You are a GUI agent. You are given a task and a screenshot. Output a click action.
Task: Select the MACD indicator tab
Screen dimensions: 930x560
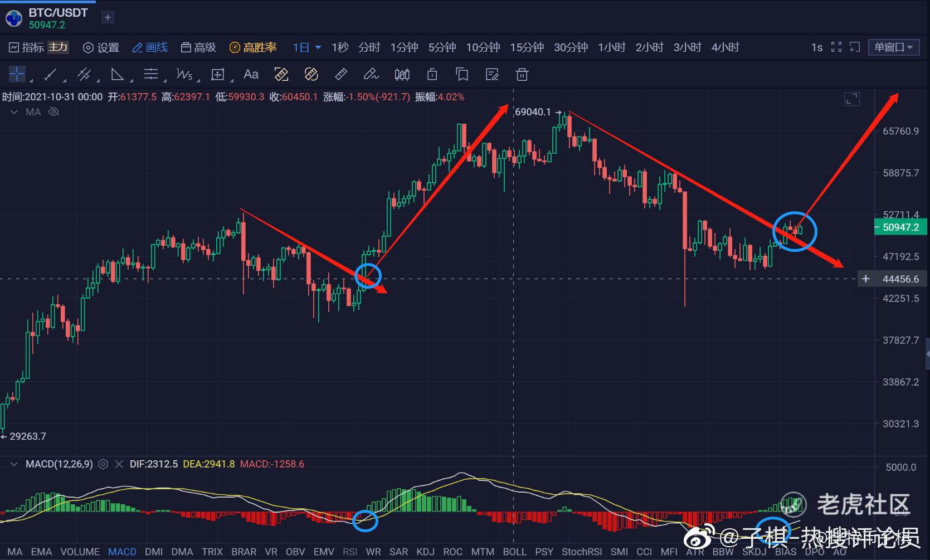pyautogui.click(x=122, y=552)
